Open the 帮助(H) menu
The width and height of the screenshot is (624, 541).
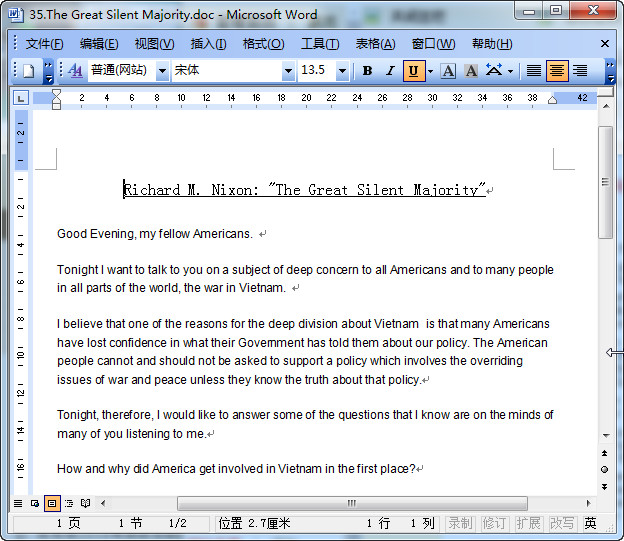click(x=492, y=43)
